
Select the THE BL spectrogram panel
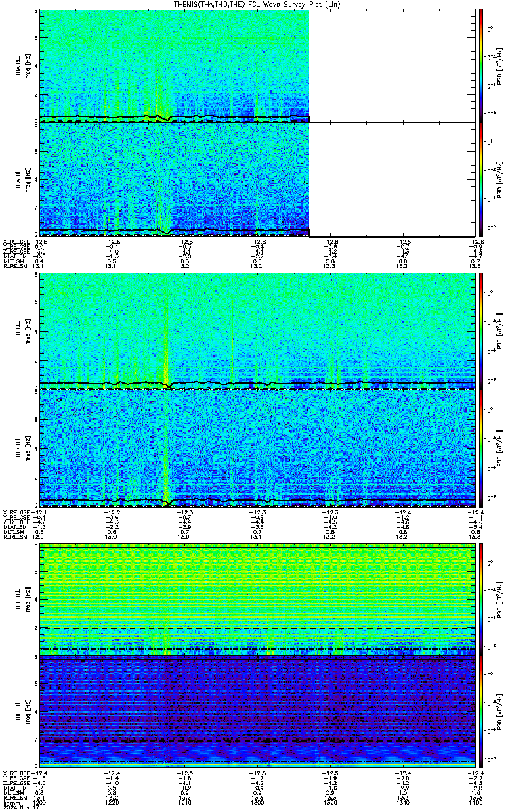click(x=257, y=599)
